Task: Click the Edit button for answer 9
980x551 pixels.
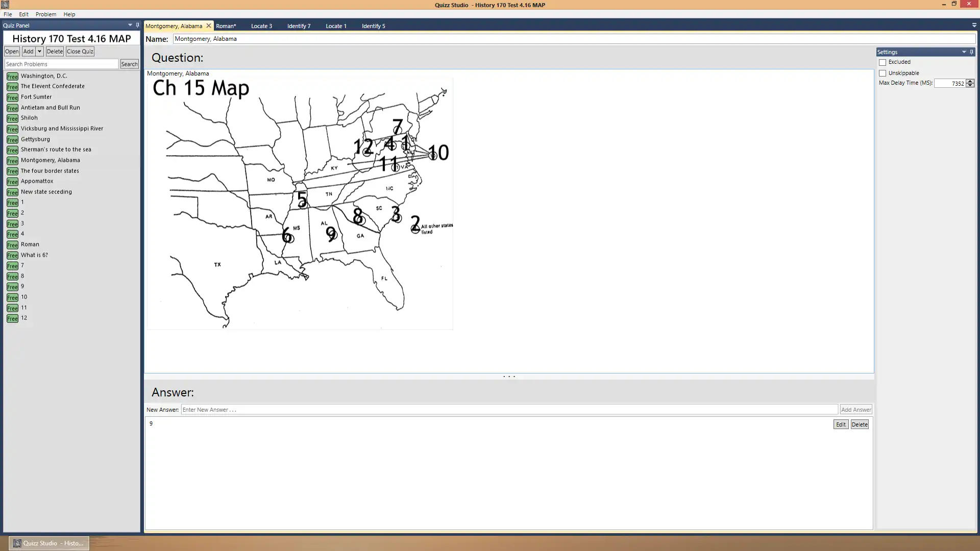Action: click(x=841, y=424)
